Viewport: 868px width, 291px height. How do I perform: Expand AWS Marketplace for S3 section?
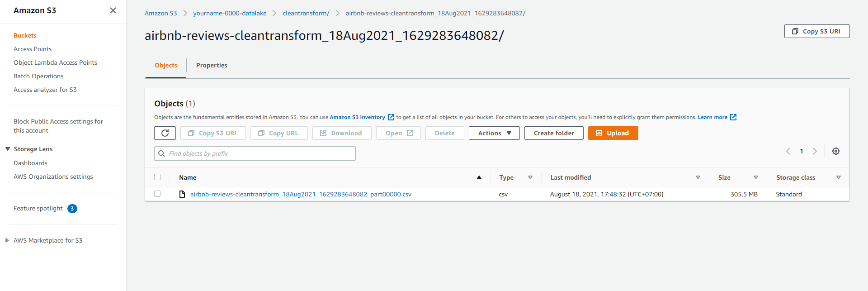(7, 240)
